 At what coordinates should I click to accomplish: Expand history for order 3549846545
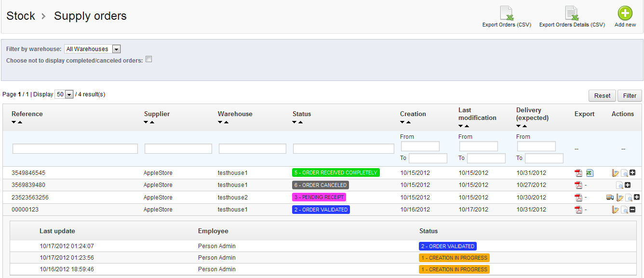(632, 172)
